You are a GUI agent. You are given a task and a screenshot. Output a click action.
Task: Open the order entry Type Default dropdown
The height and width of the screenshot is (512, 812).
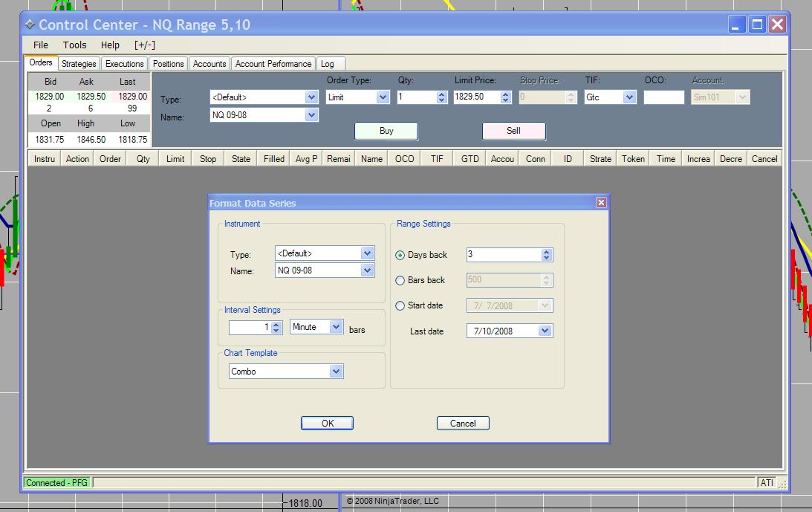[x=311, y=97]
